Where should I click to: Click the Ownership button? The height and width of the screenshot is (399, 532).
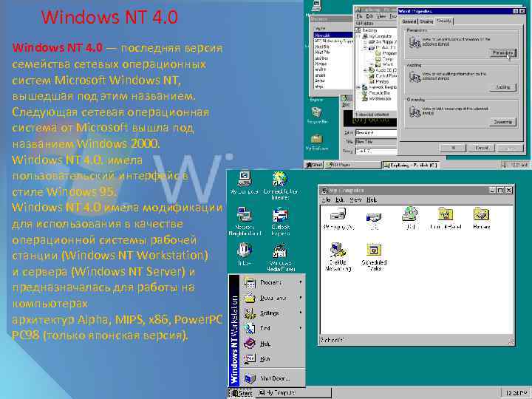503,122
